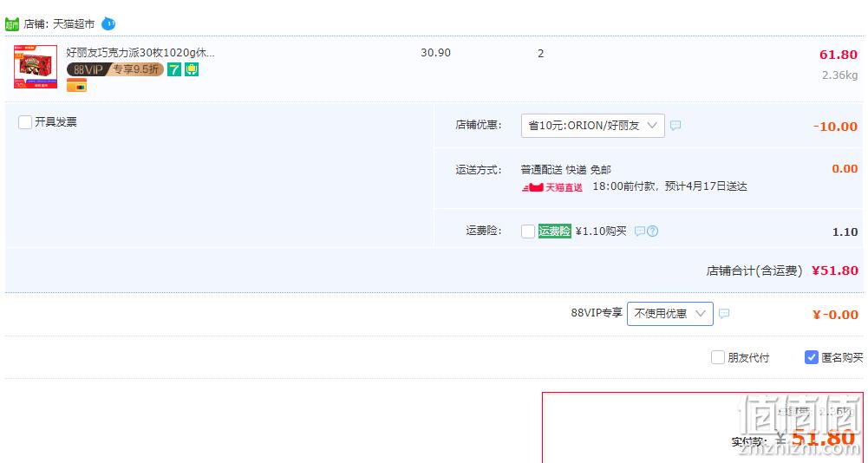The image size is (868, 463).
Task: Tick the 运费险 purchase checkbox
Action: coord(528,231)
